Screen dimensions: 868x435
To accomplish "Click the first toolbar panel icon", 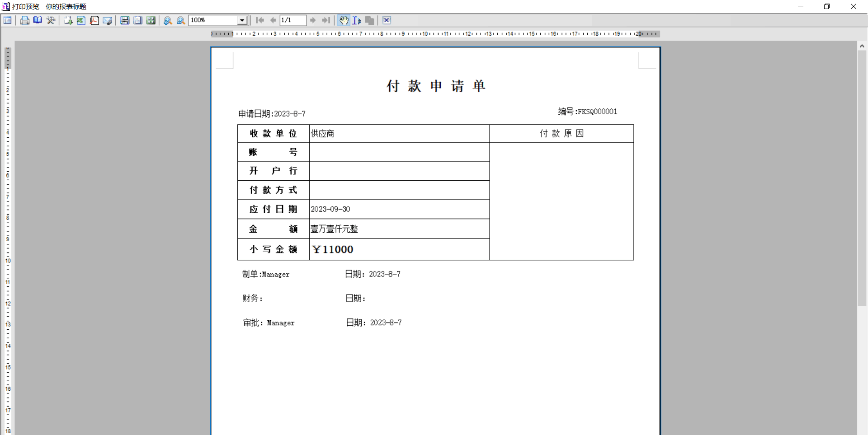I will point(8,20).
